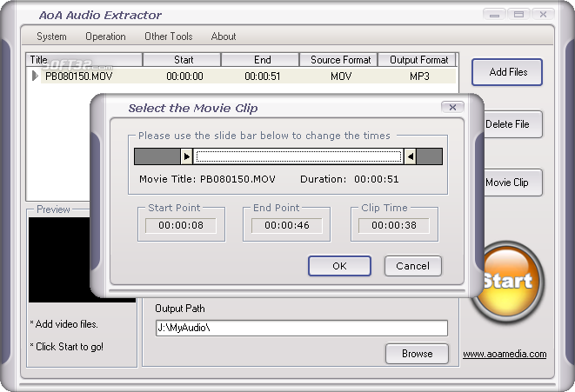Cancel the movie clip dialog

(x=412, y=266)
